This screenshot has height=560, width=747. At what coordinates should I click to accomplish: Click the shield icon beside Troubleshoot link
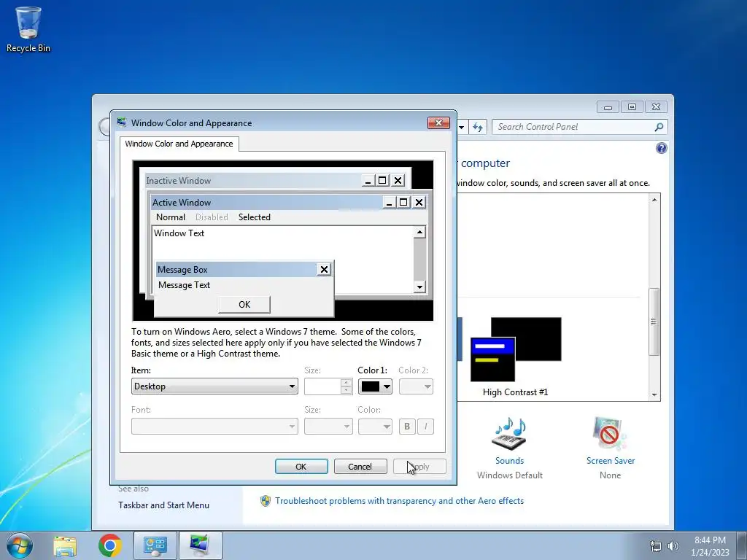(x=266, y=501)
